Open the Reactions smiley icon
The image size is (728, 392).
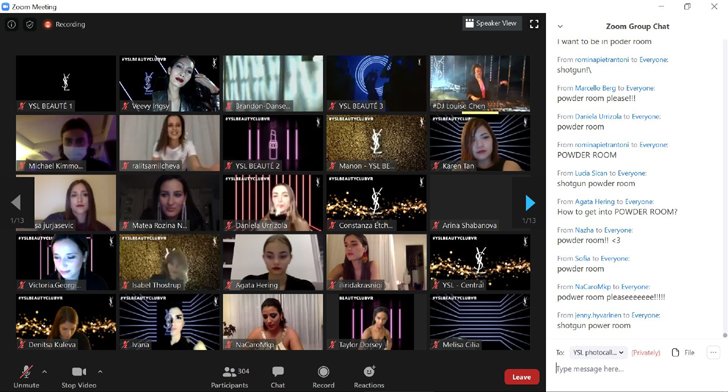point(369,371)
